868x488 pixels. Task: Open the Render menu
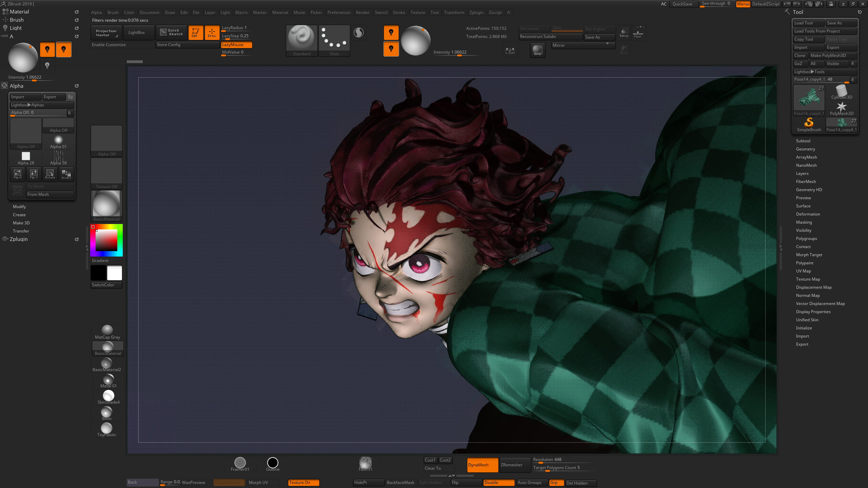tap(362, 13)
